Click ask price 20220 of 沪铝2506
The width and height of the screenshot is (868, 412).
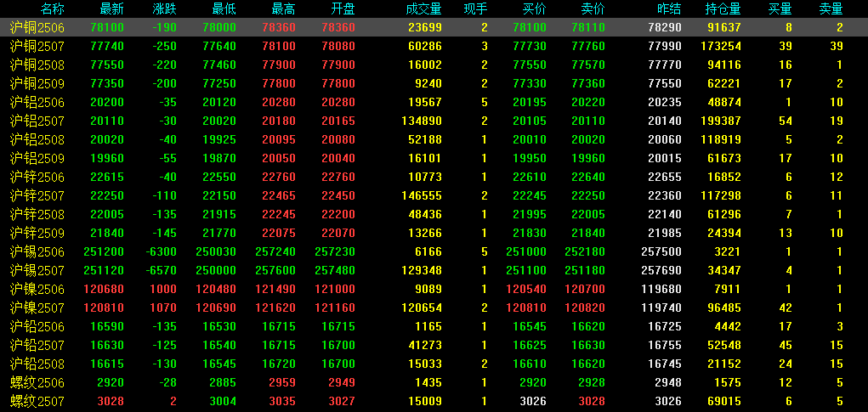point(588,102)
